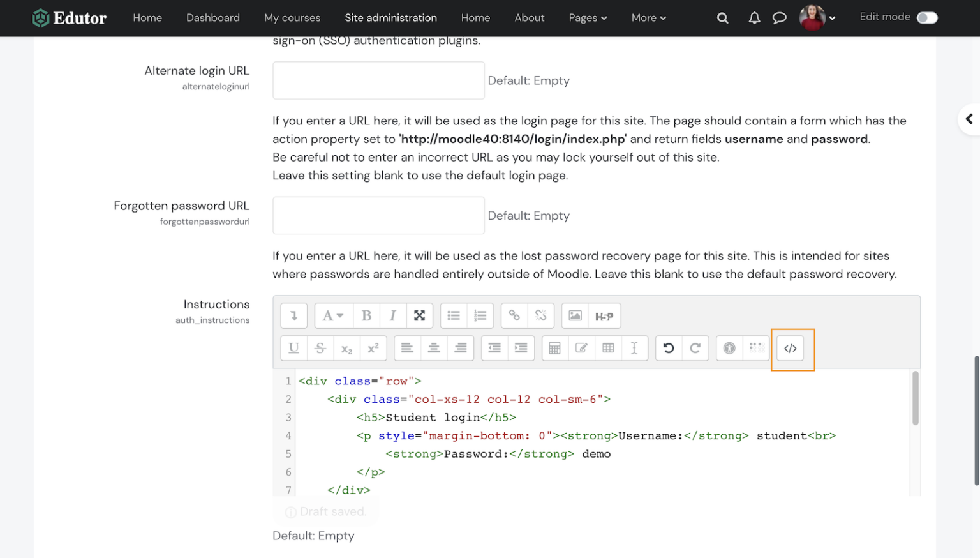The image size is (980, 558).
Task: Open the Pages dropdown menu
Action: coord(587,18)
